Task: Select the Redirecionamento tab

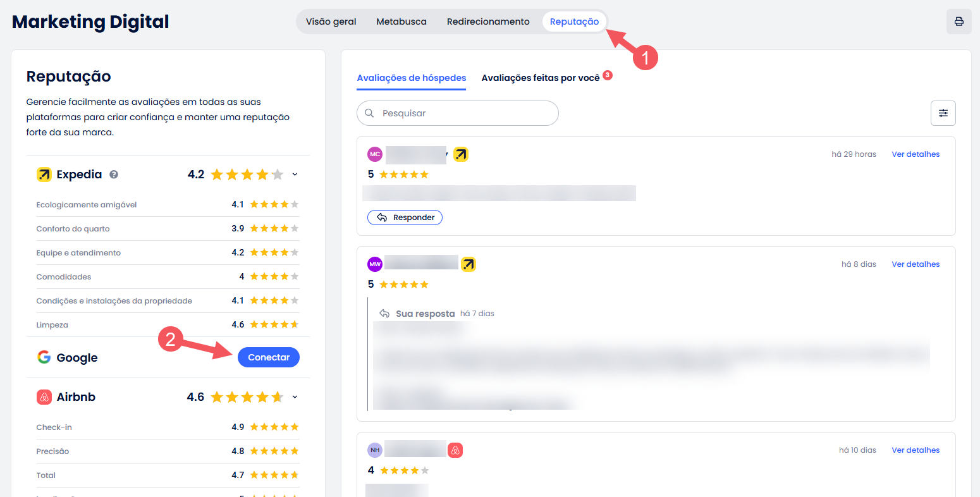Action: [488, 21]
